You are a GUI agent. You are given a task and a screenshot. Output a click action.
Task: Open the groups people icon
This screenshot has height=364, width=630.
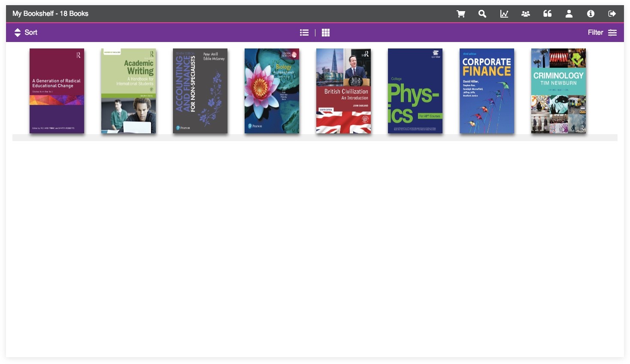(x=526, y=14)
